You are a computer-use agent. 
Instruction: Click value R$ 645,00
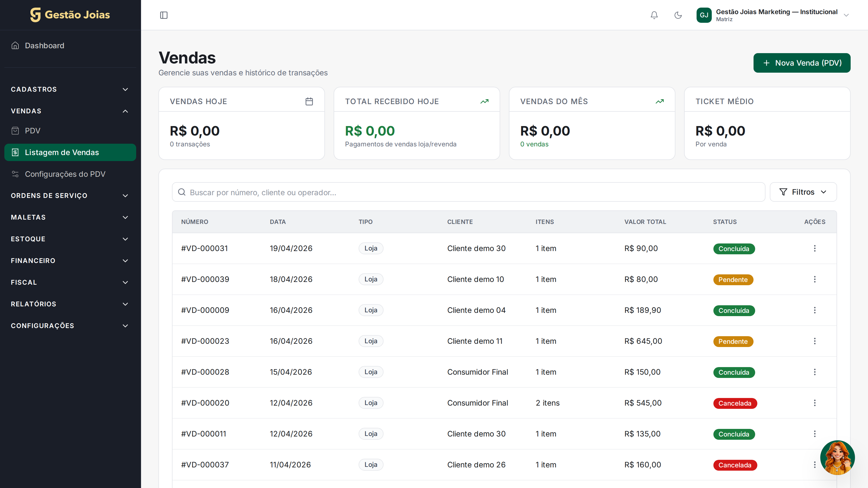point(643,341)
